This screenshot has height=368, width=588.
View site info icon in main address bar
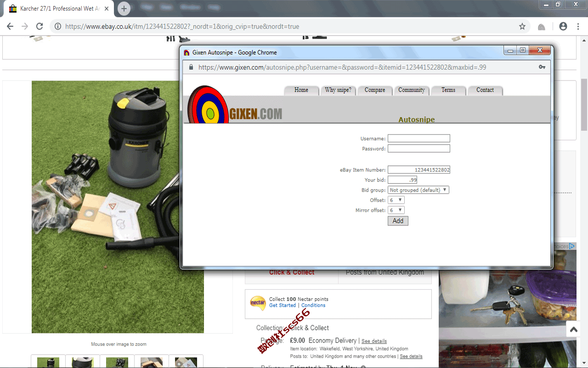(x=58, y=27)
